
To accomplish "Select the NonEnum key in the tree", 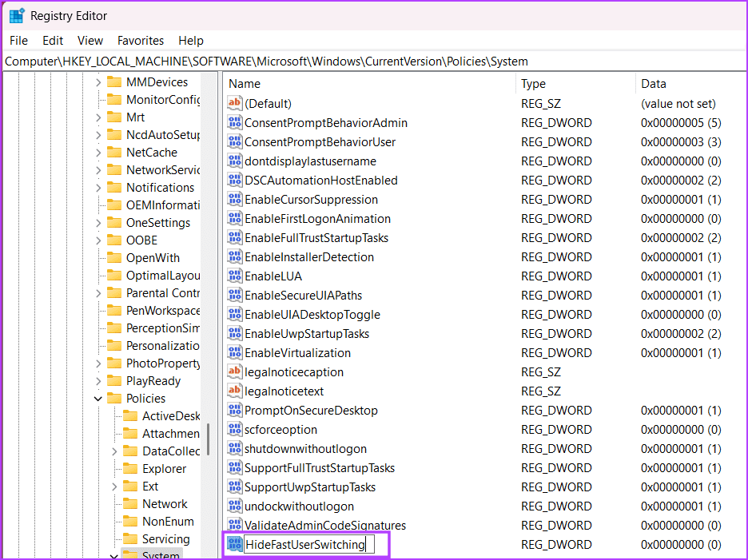I will click(168, 522).
